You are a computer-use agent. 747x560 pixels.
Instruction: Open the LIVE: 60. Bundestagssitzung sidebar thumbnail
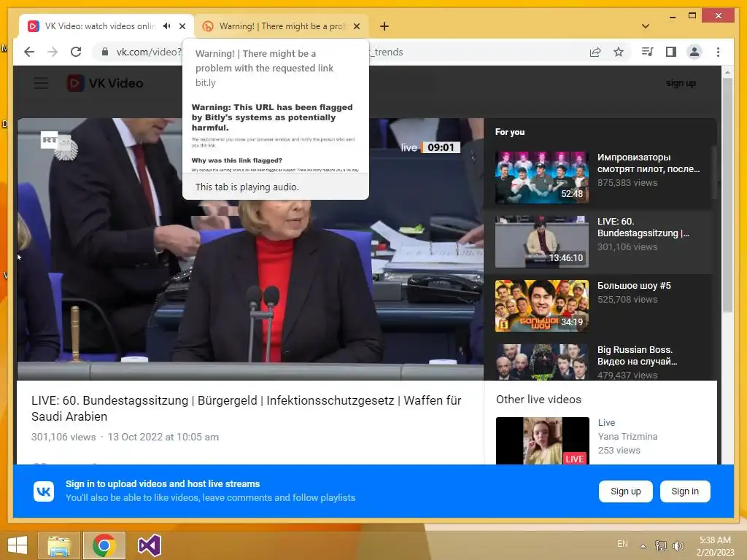pyautogui.click(x=542, y=241)
